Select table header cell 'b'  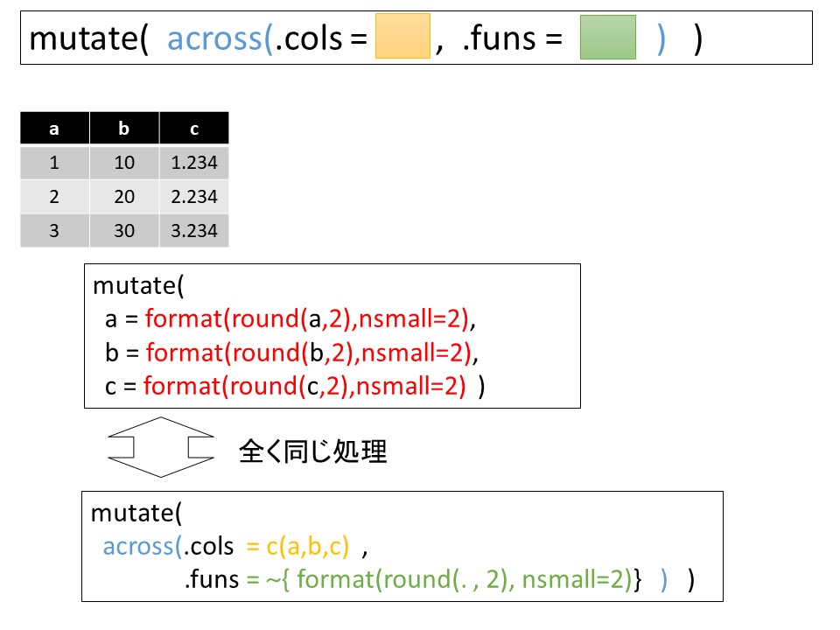click(124, 129)
